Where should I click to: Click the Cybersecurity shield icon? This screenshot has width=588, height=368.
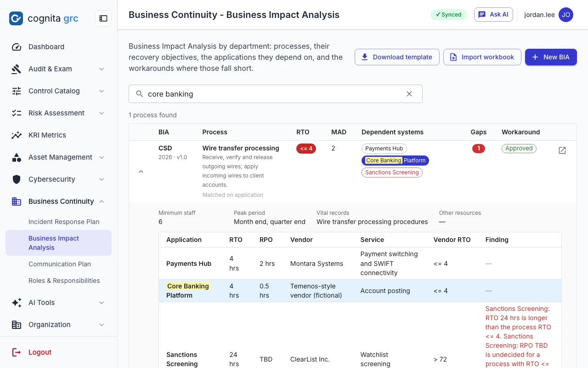click(17, 179)
